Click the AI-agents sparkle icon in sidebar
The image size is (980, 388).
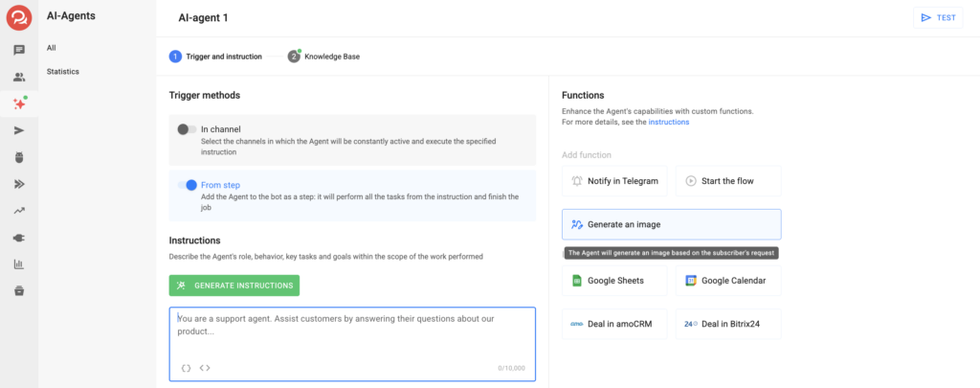[x=19, y=103]
